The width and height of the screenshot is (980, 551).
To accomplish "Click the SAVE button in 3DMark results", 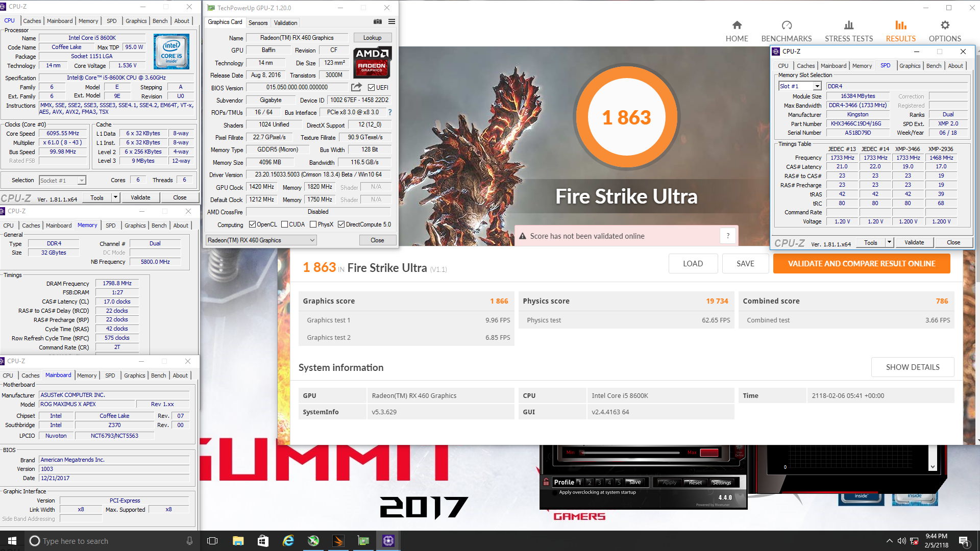I will tap(745, 264).
